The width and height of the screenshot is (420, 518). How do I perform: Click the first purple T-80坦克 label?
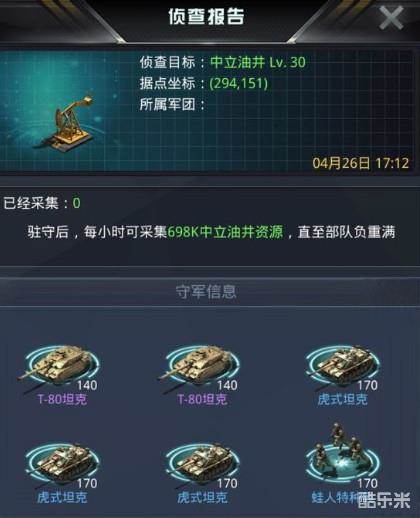coord(62,399)
